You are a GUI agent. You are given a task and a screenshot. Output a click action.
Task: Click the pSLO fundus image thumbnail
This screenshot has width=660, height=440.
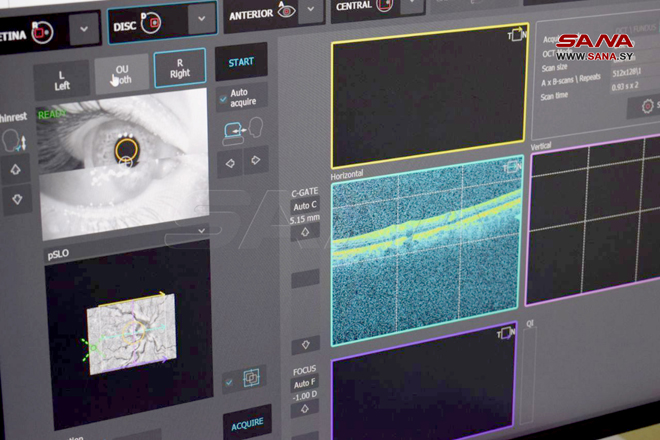[x=132, y=335]
